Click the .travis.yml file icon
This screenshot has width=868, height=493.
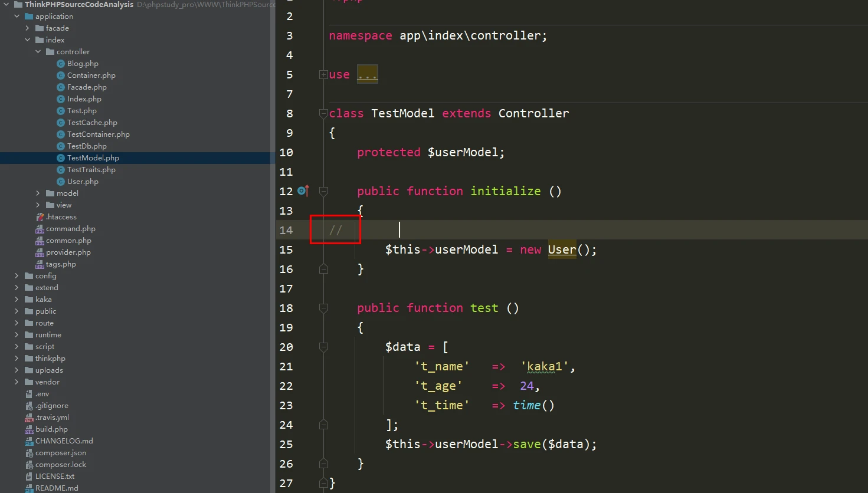29,418
